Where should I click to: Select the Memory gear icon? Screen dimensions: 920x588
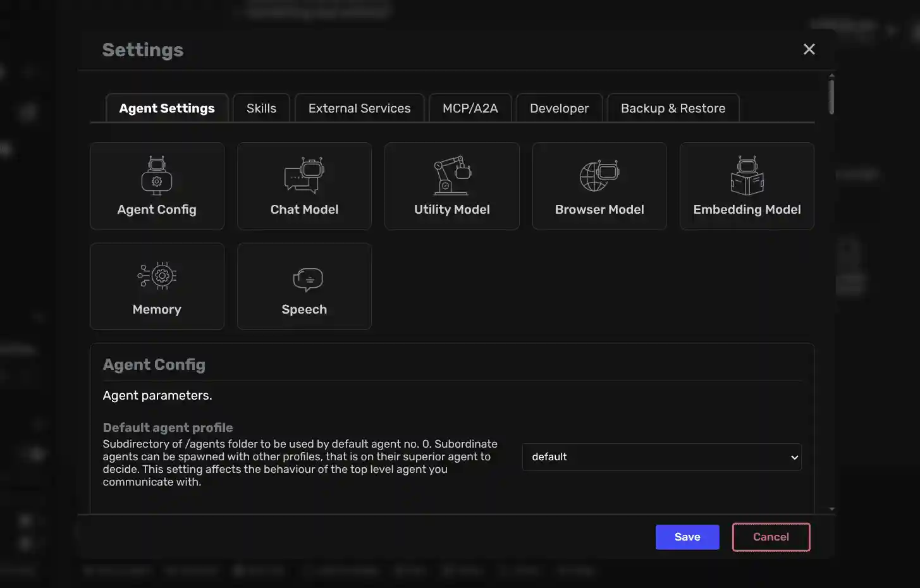coord(157,276)
